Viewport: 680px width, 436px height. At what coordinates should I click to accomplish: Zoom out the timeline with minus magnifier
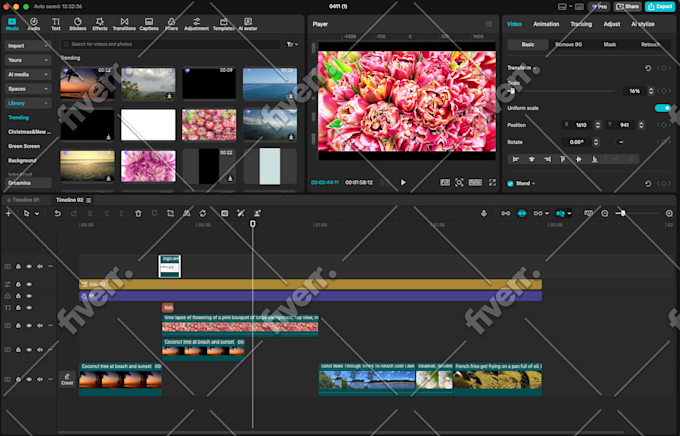[605, 213]
